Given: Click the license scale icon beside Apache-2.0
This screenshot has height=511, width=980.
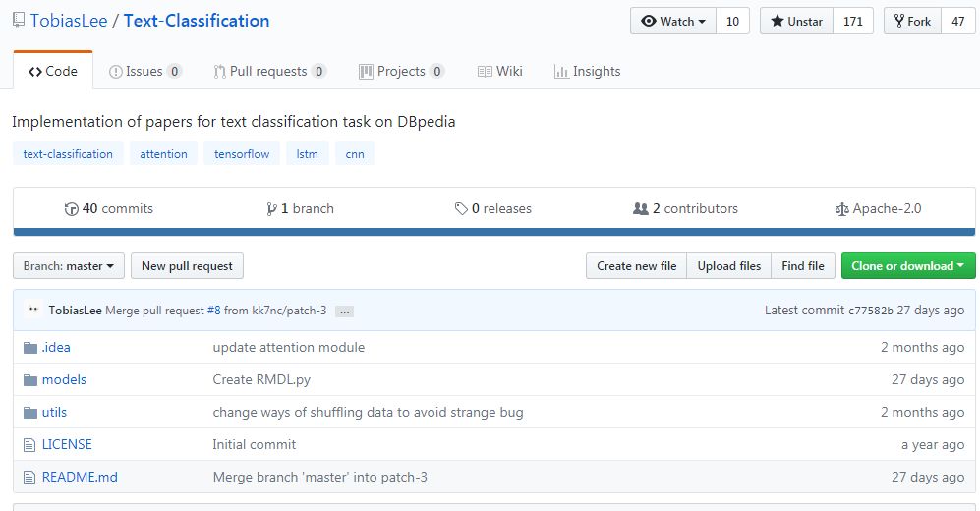Looking at the screenshot, I should pyautogui.click(x=841, y=209).
